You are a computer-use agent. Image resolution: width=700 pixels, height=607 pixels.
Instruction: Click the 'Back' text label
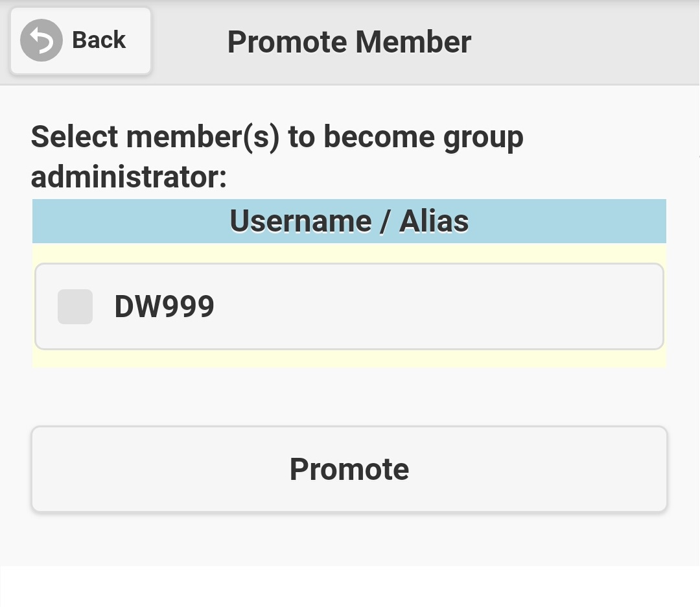[x=99, y=40]
